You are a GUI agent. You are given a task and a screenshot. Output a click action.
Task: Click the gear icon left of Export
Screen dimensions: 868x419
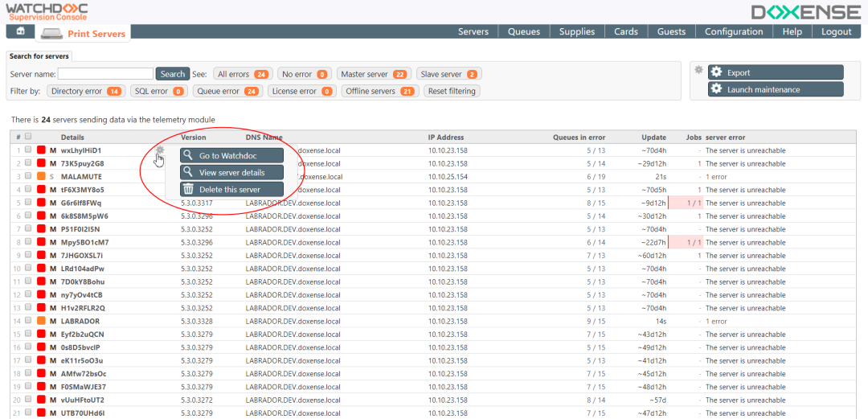(699, 71)
